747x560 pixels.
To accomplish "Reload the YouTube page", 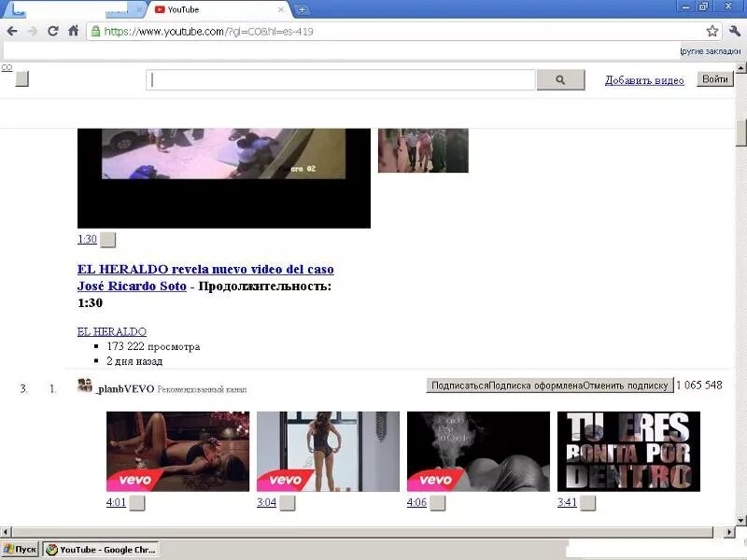I will coord(53,32).
